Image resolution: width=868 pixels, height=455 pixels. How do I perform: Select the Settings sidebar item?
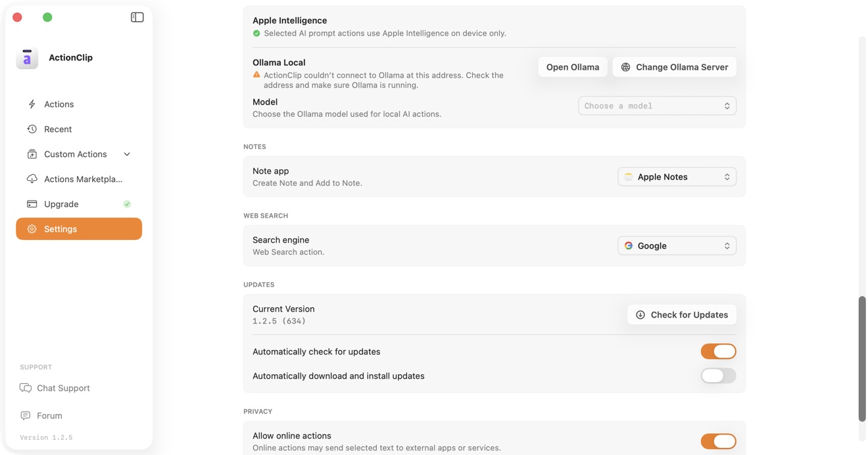coord(79,229)
